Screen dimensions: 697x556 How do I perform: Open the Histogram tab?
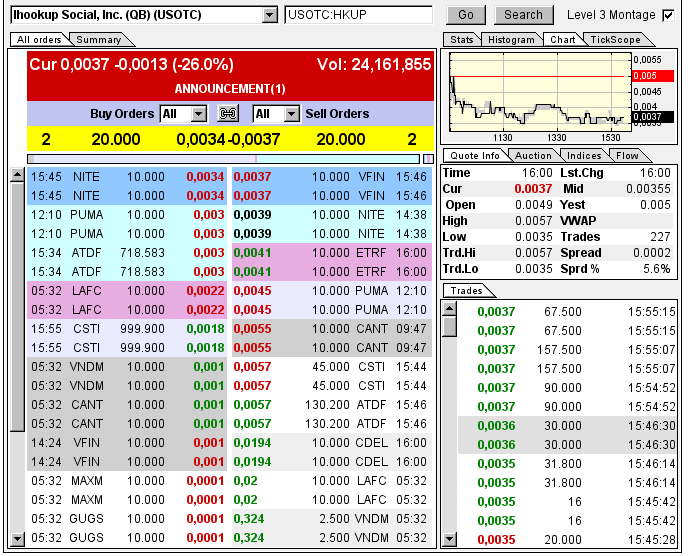tap(511, 39)
